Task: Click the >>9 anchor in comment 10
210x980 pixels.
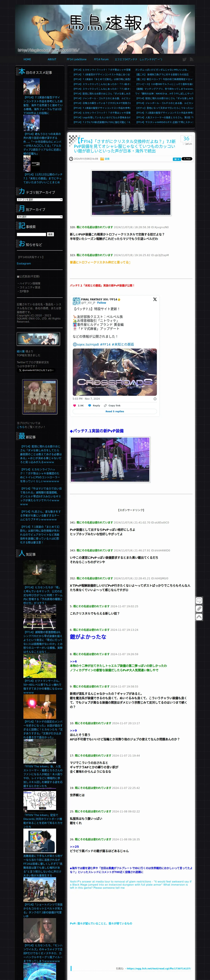Action: pos(73,730)
